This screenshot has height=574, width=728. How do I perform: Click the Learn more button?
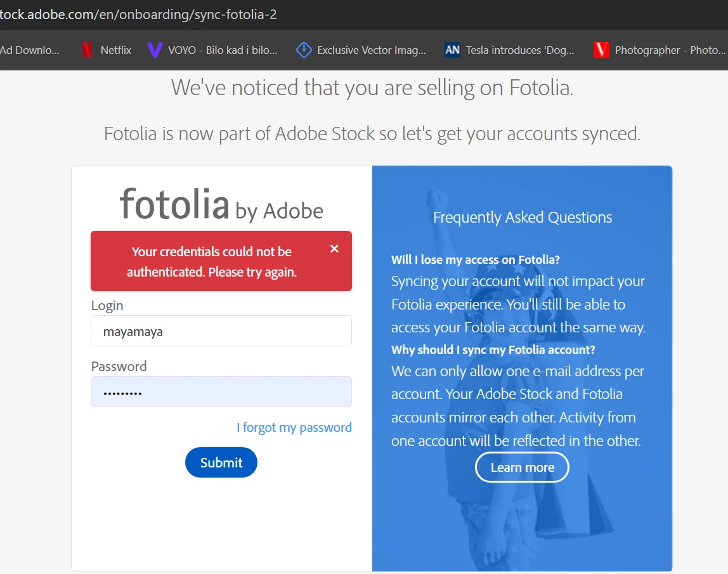523,467
